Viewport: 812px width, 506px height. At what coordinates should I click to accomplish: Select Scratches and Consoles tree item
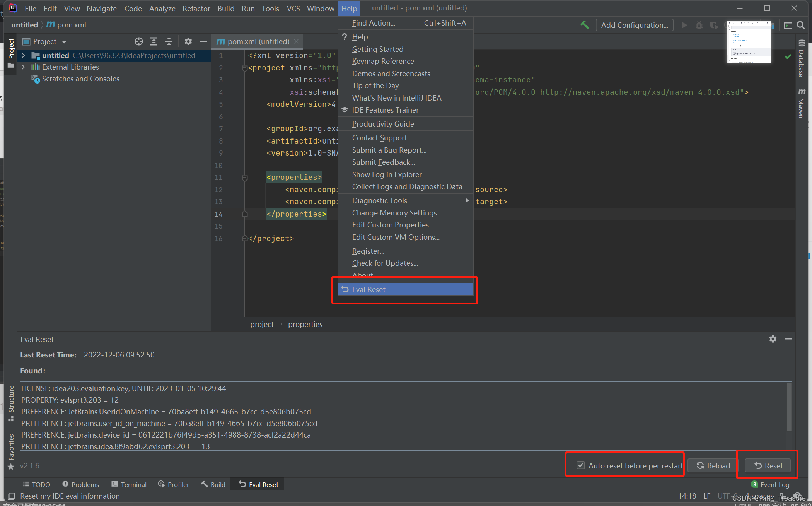point(80,79)
